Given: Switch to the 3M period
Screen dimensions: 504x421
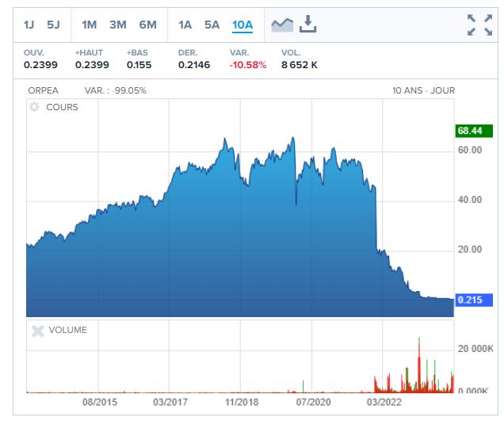Looking at the screenshot, I should point(118,25).
